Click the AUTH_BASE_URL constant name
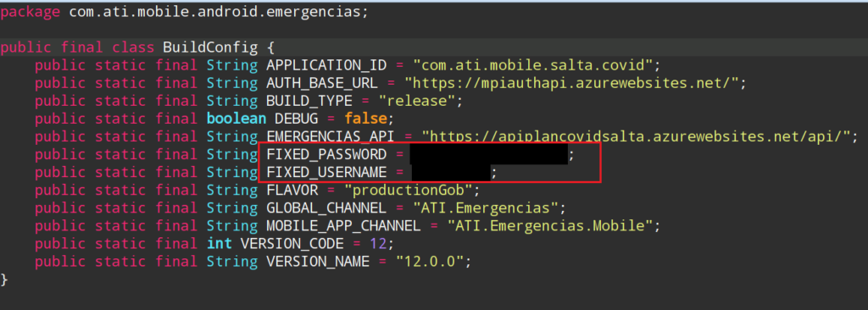The image size is (868, 310). (x=322, y=84)
